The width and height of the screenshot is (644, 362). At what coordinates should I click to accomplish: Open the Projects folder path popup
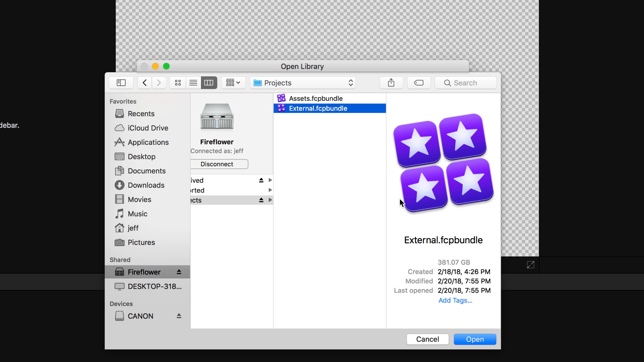(303, 83)
